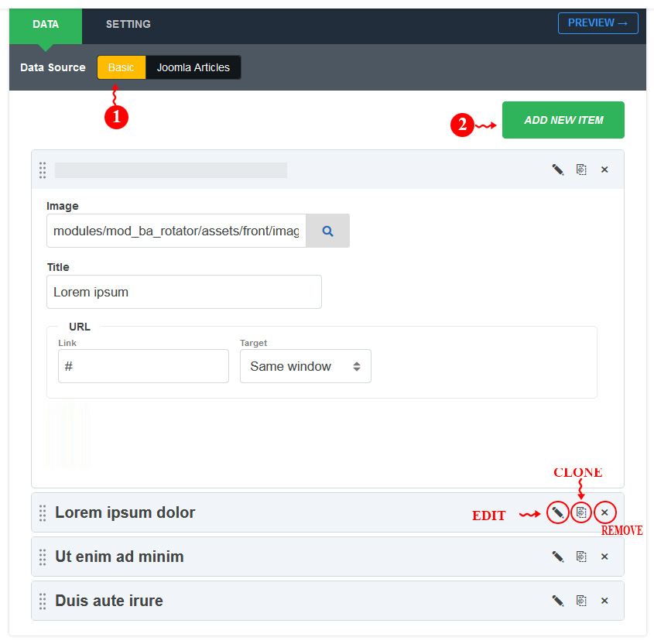
Task: Remove the Ut enim ad minim item
Action: 604,557
